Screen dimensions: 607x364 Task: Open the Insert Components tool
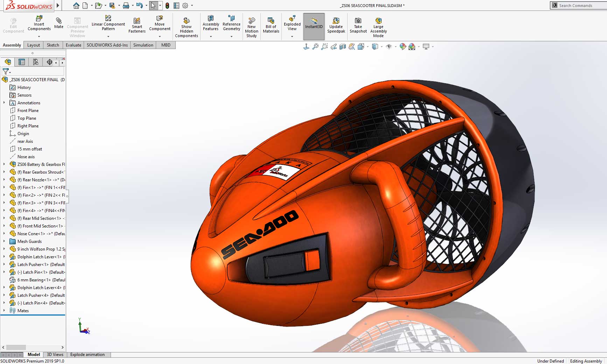pyautogui.click(x=39, y=24)
